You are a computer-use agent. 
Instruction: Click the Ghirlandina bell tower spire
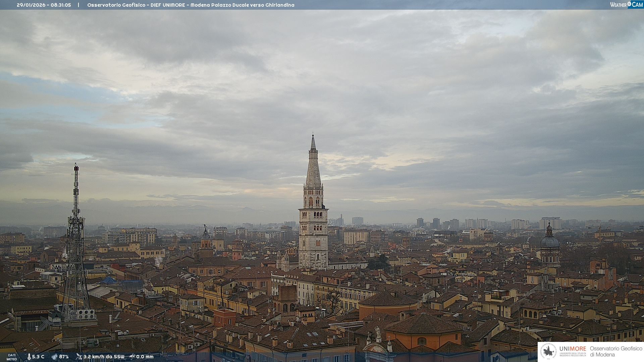[x=313, y=168]
